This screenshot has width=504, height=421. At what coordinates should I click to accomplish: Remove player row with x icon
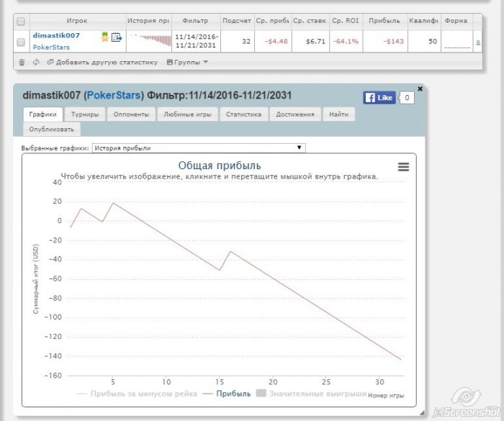(477, 42)
